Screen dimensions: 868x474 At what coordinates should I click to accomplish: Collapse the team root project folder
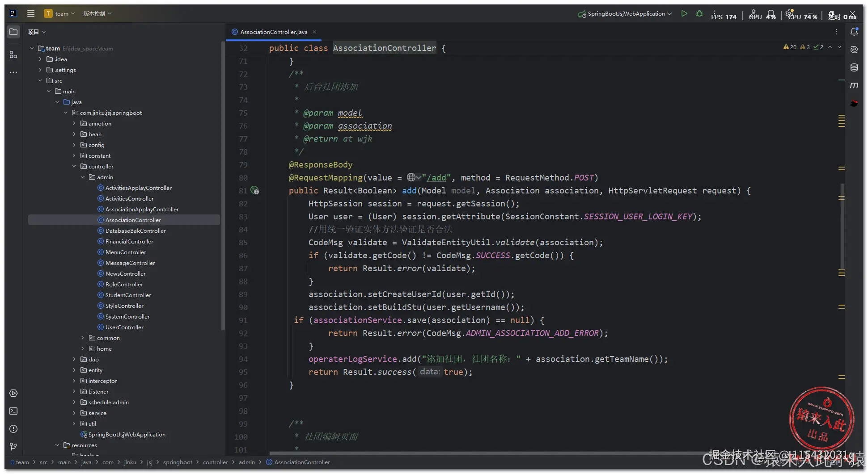(32, 48)
